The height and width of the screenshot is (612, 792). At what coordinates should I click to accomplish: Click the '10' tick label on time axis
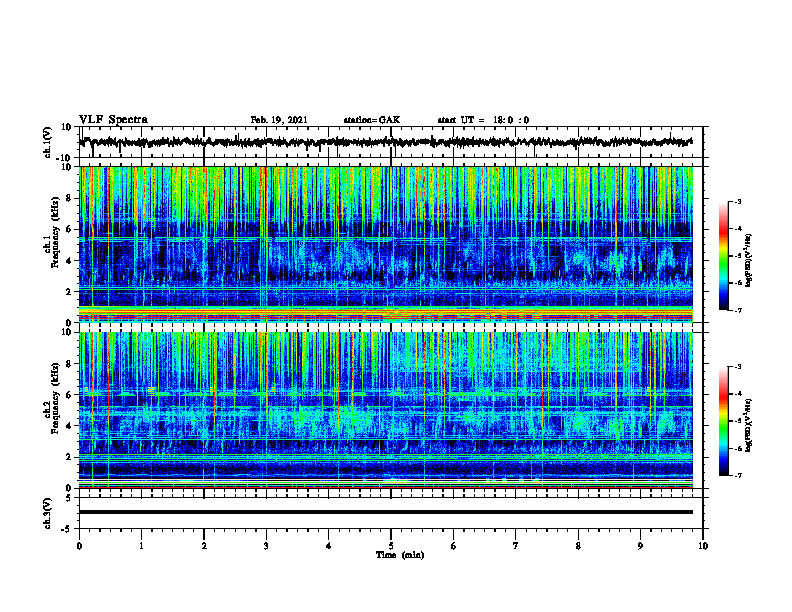(703, 546)
